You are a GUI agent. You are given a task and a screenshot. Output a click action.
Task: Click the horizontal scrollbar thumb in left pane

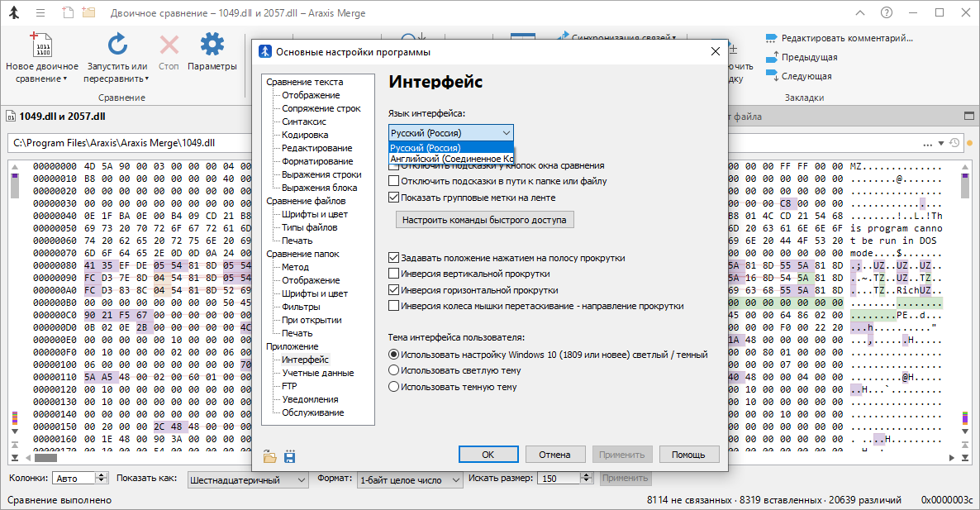(45, 458)
